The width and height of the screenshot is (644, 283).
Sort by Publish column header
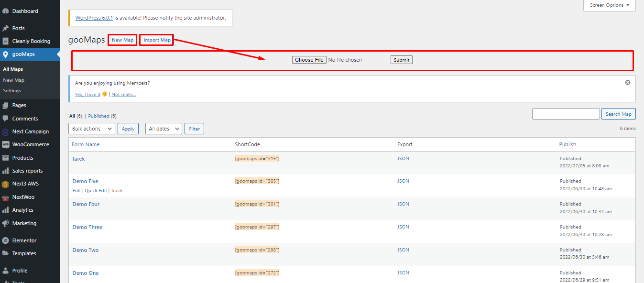568,144
